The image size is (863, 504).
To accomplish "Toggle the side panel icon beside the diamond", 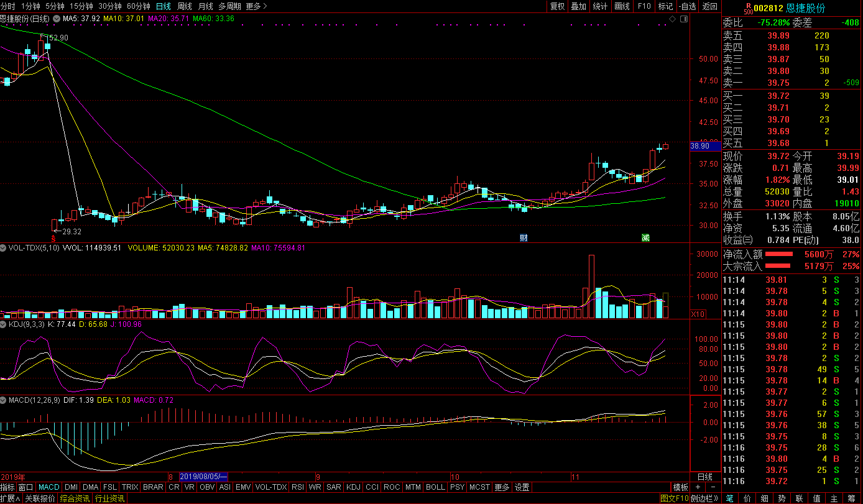I will 684,19.
